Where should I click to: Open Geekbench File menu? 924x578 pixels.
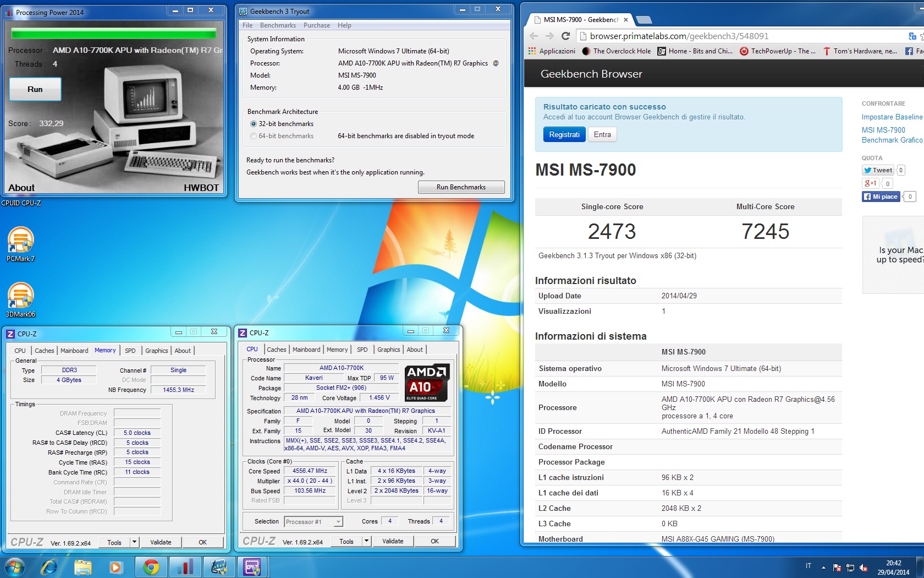pos(248,25)
